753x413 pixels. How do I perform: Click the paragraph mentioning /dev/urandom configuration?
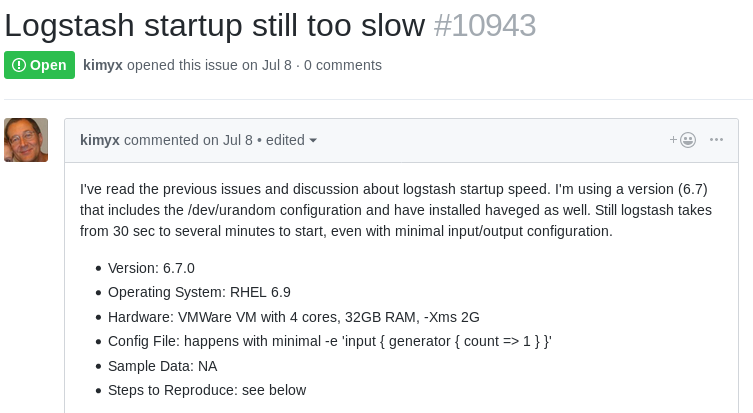coord(396,210)
